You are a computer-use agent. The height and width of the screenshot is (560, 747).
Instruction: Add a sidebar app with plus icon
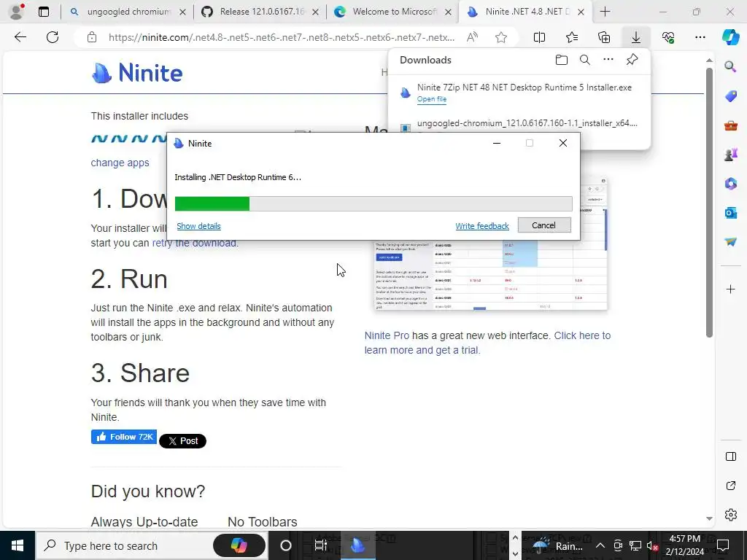click(730, 289)
